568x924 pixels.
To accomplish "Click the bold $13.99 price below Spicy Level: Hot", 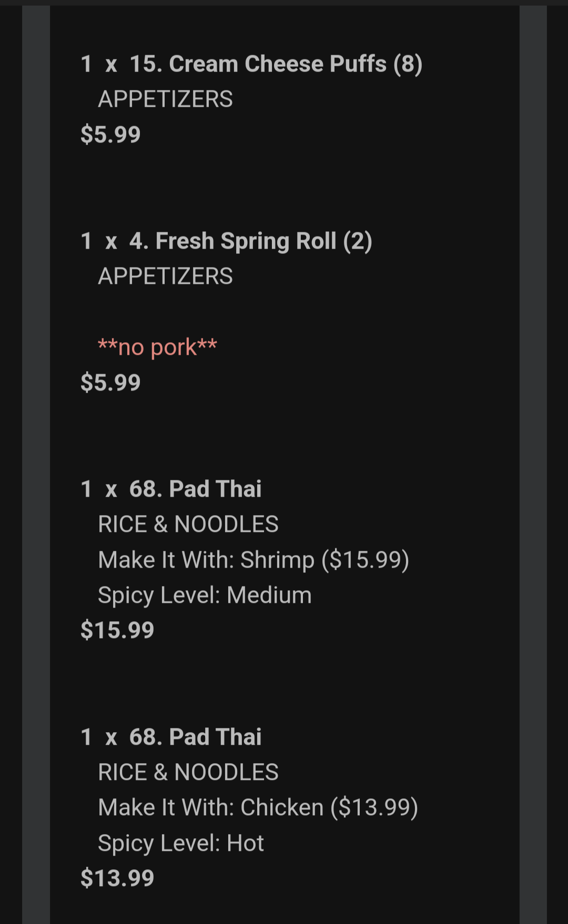I will point(117,878).
